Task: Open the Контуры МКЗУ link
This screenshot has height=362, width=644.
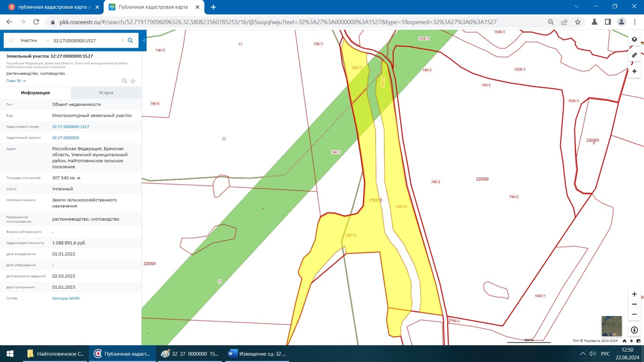Action: coord(66,298)
